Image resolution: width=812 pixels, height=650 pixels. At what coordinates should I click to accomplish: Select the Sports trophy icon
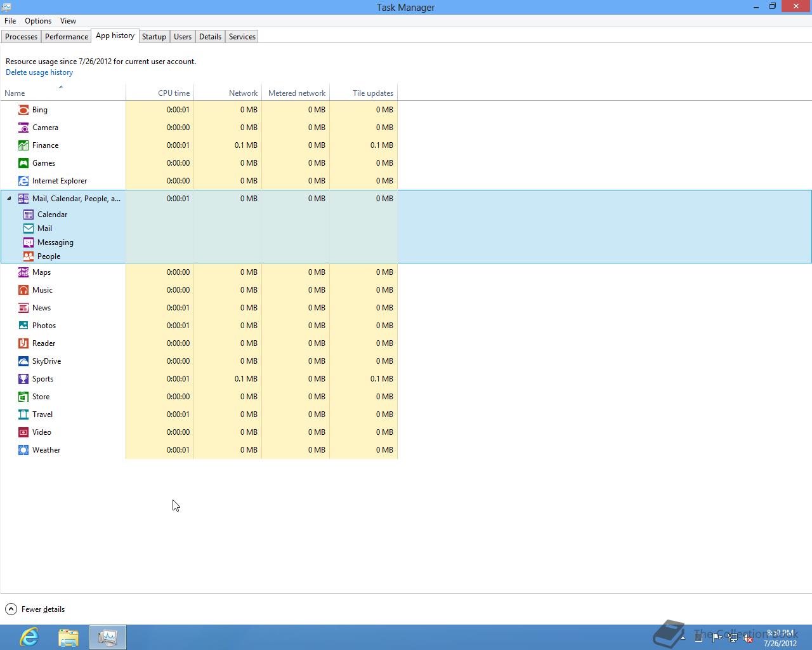[23, 379]
